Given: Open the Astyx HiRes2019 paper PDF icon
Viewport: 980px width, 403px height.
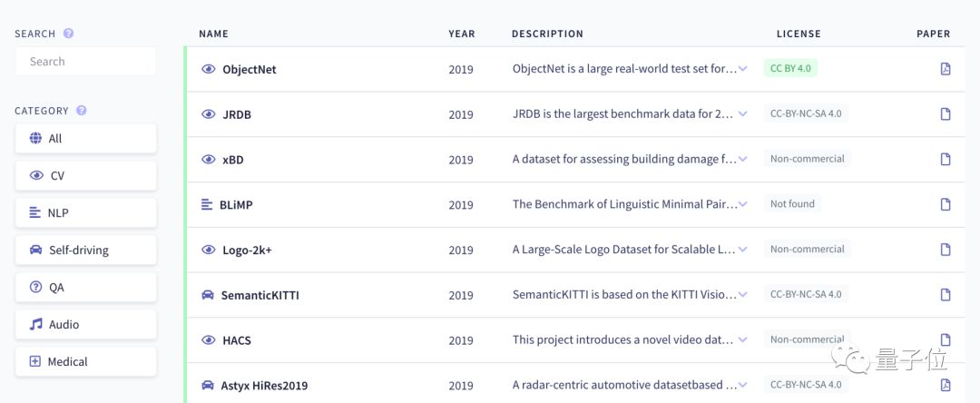Looking at the screenshot, I should pos(946,385).
